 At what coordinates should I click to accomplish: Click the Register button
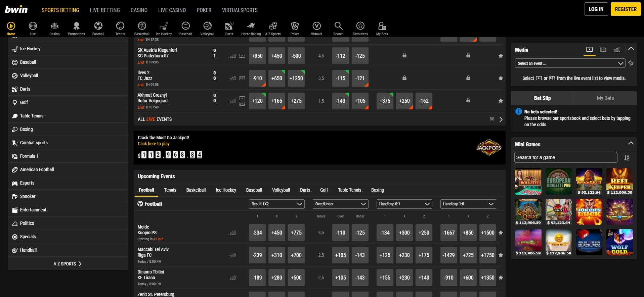click(626, 9)
